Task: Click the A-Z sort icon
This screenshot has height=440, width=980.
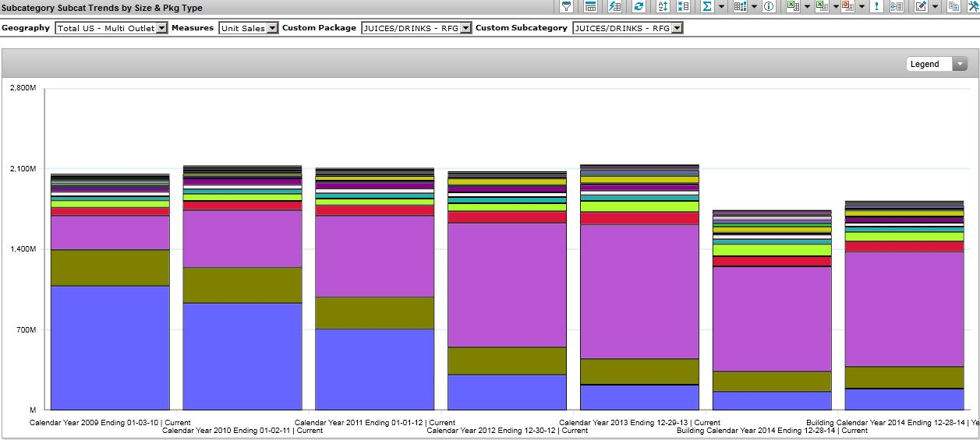Action: click(663, 7)
